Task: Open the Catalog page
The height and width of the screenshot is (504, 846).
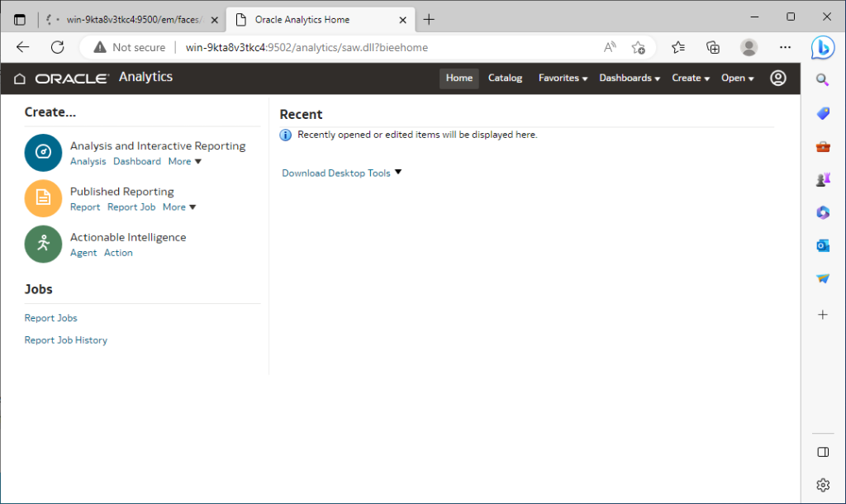Action: point(505,78)
